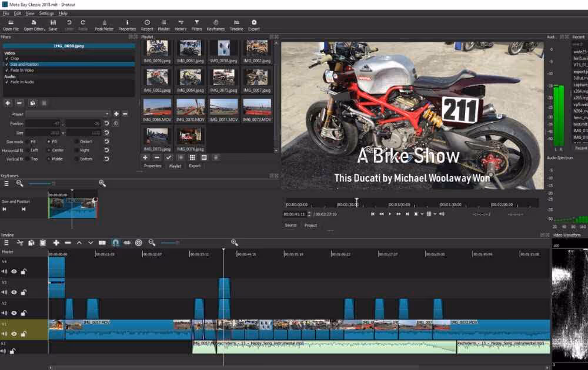Image resolution: width=588 pixels, height=370 pixels.
Task: Toggle ripple mode on timeline
Action: pos(127,243)
